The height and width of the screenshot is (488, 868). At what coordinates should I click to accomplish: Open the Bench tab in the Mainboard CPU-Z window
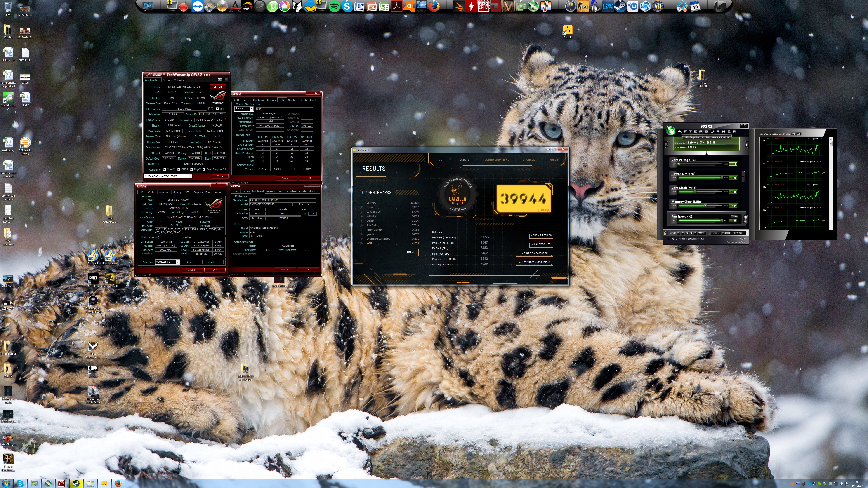(302, 192)
